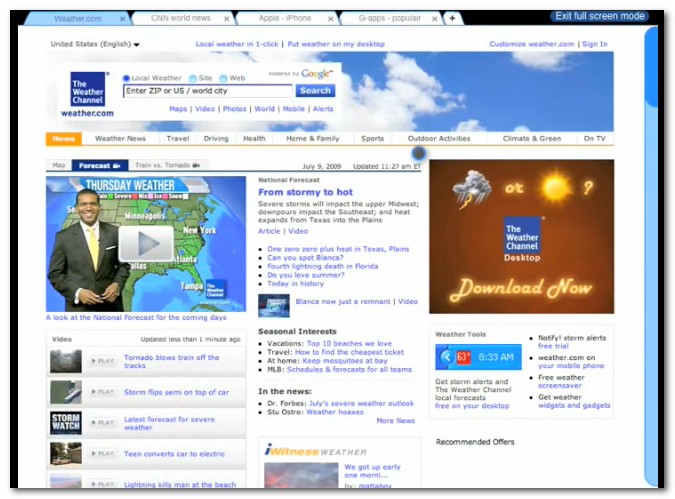The height and width of the screenshot is (499, 675).
Task: Open the Weather News menu item
Action: coord(120,139)
